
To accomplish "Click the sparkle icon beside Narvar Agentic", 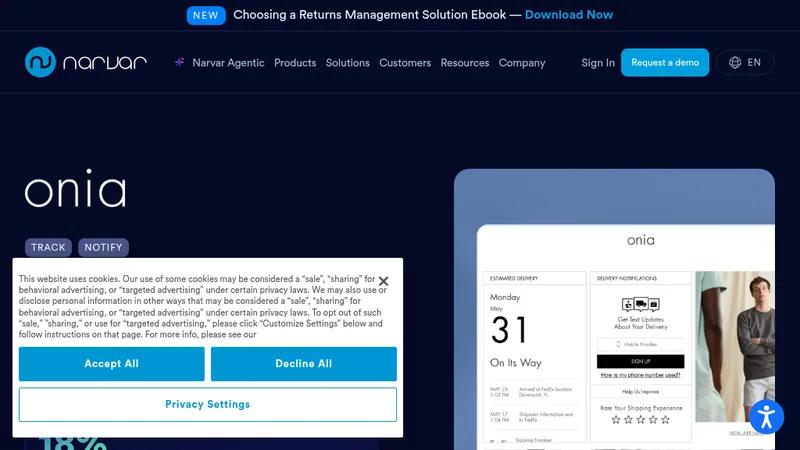I will (180, 62).
